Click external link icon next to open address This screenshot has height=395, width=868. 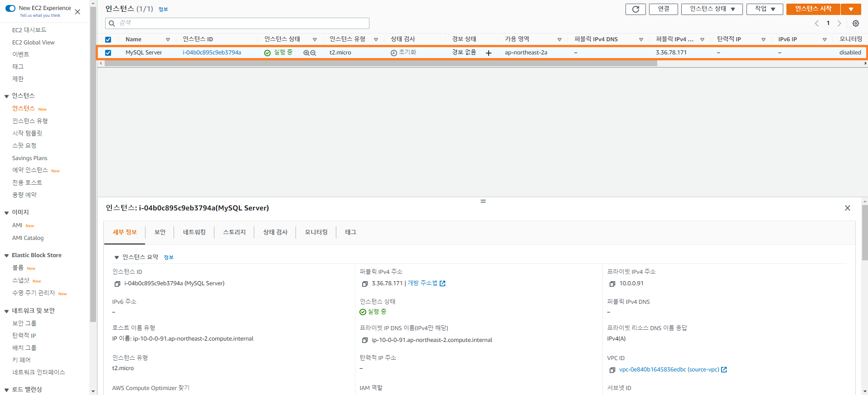click(x=442, y=283)
